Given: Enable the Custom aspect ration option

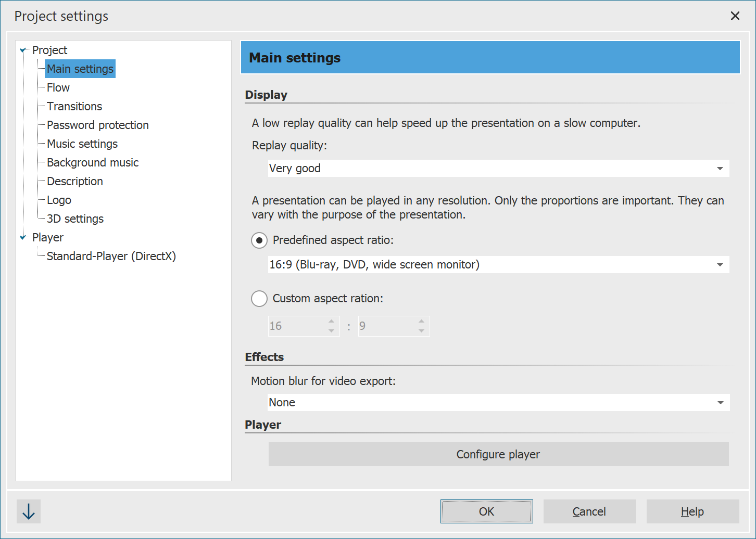Looking at the screenshot, I should tap(259, 299).
